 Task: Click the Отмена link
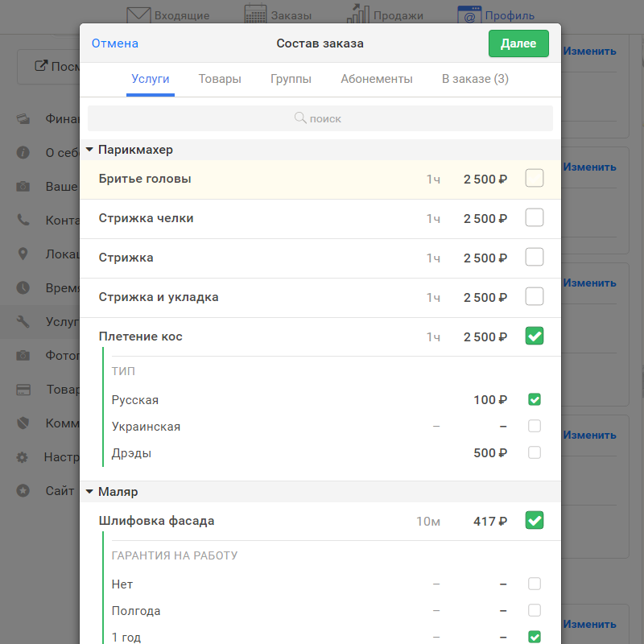tap(115, 43)
